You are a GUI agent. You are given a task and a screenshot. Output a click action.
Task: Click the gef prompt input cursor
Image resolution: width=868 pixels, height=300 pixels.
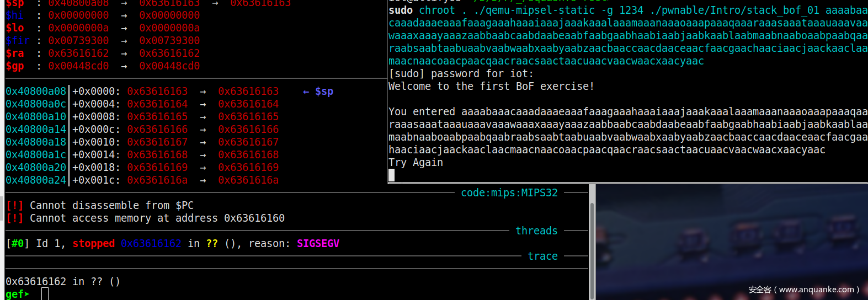(45, 294)
